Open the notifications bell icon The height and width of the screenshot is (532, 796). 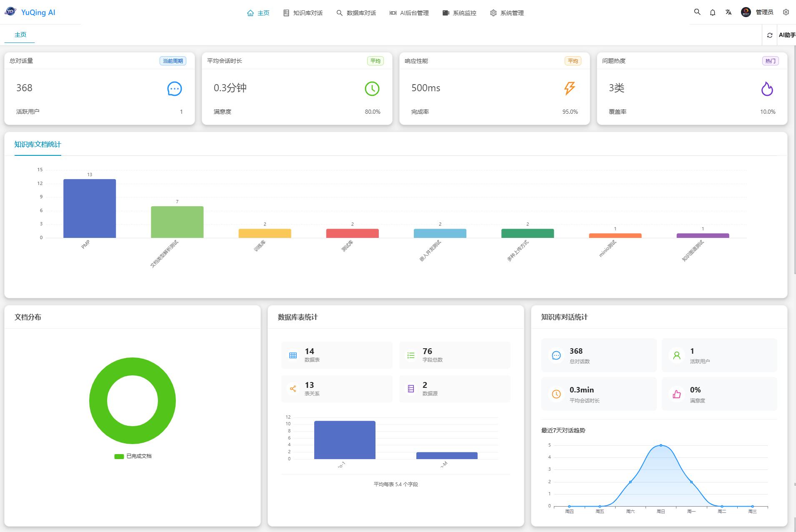point(713,12)
